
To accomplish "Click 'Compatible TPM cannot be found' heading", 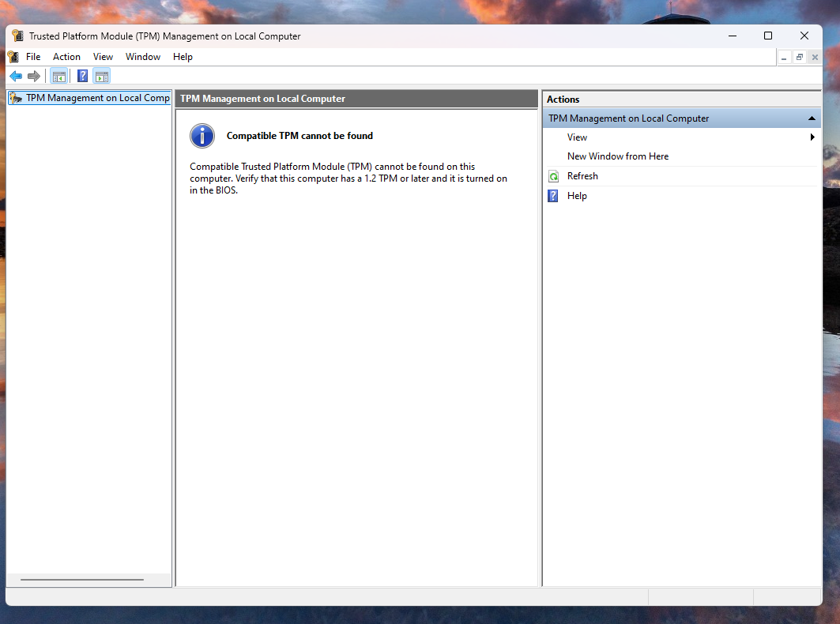I will (299, 136).
